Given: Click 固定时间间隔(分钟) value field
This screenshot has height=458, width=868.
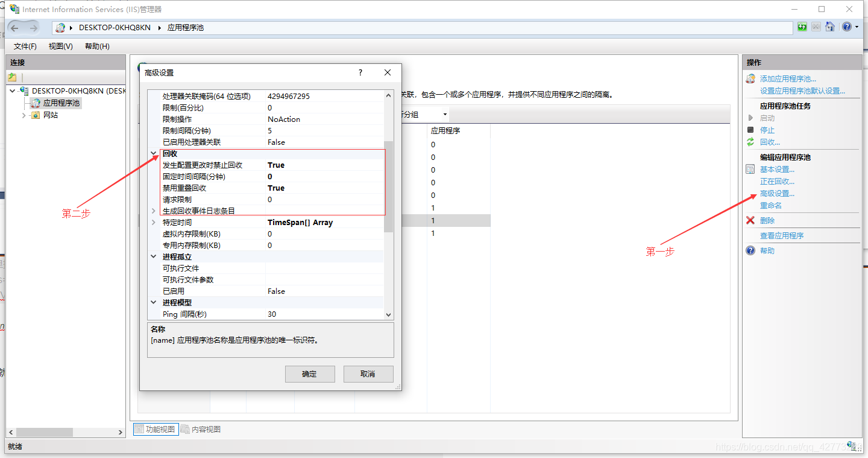Looking at the screenshot, I should 324,177.
